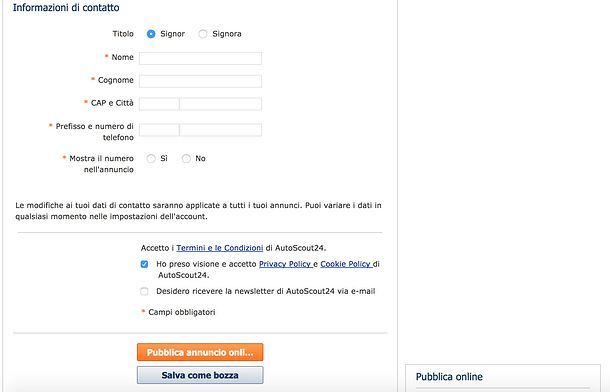Click the Cognome input field
This screenshot has width=610, height=392.
(x=200, y=81)
